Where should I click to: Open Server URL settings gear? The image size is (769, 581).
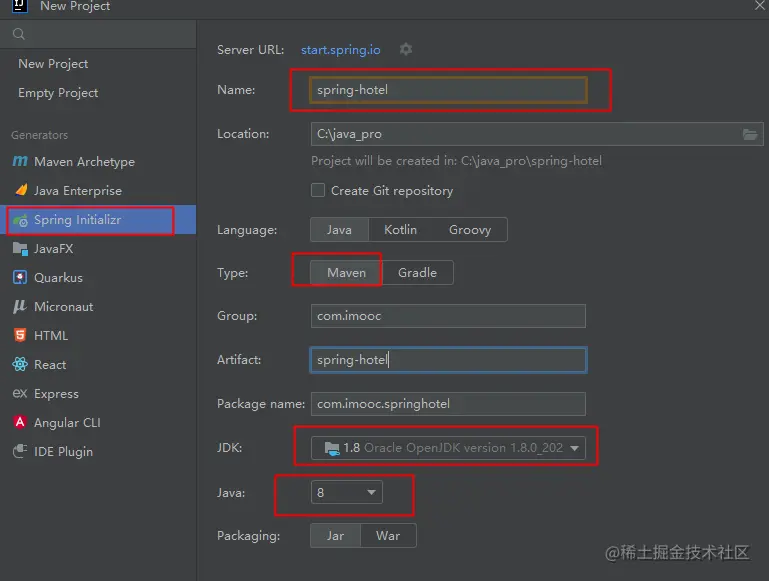pyautogui.click(x=406, y=49)
